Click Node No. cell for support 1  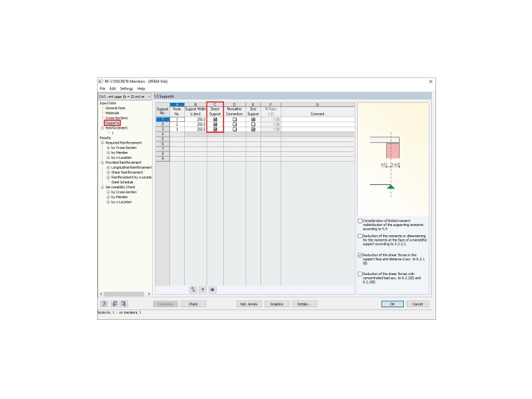pyautogui.click(x=177, y=120)
